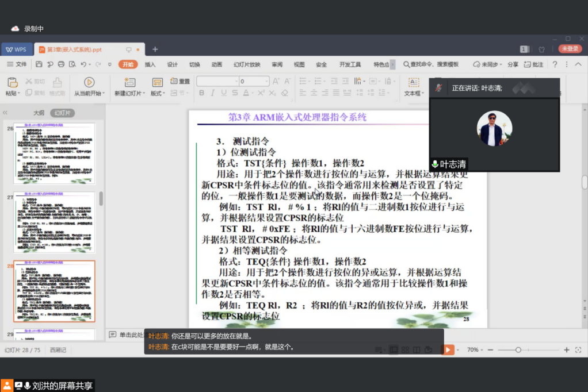
Task: Click the Share (分享) button
Action: [x=513, y=64]
